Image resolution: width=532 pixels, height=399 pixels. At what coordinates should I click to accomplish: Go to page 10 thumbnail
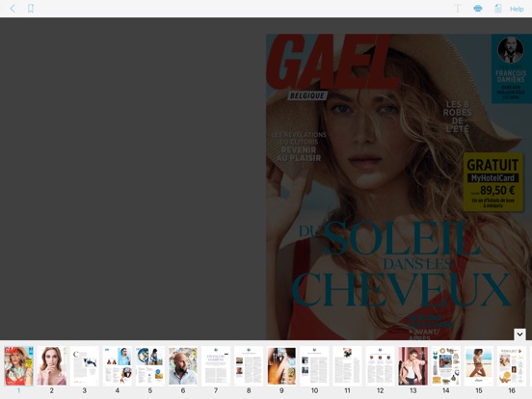pos(314,366)
